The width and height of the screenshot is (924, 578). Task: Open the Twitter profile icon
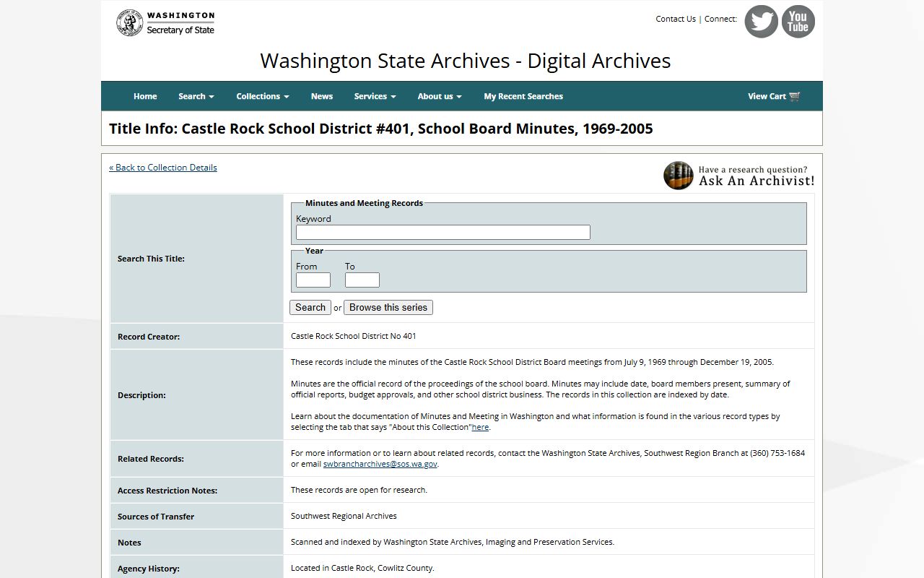[x=761, y=22]
